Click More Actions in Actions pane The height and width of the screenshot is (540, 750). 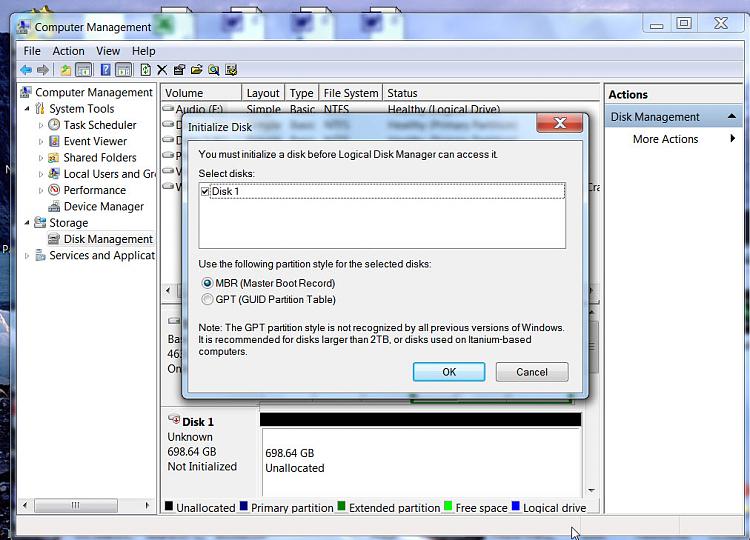pos(665,139)
